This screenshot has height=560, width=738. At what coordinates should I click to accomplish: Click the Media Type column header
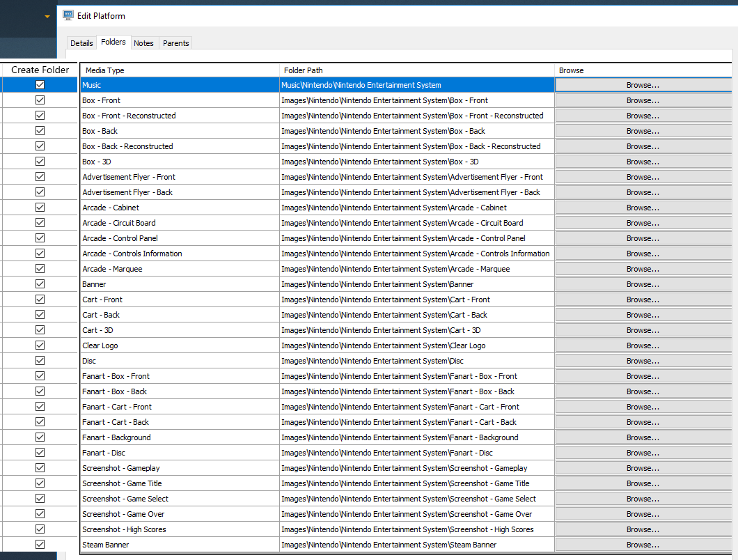[x=180, y=70]
